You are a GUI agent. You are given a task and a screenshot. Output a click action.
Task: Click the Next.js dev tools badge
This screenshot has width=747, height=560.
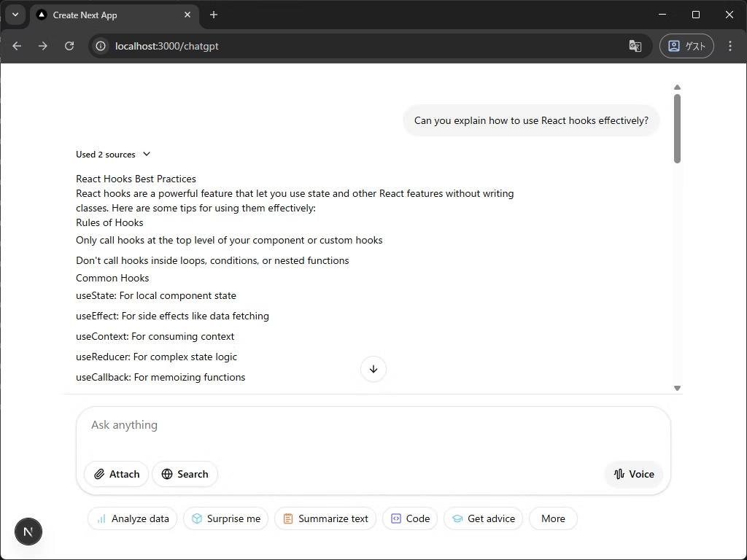28,532
